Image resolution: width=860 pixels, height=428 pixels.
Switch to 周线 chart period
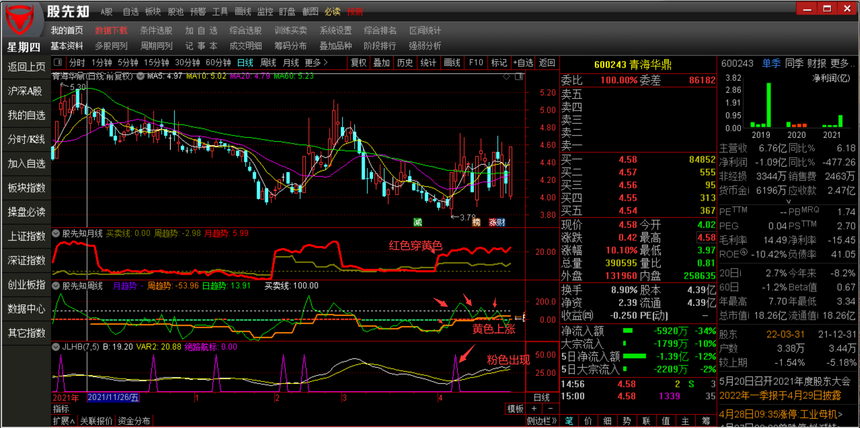[268, 63]
